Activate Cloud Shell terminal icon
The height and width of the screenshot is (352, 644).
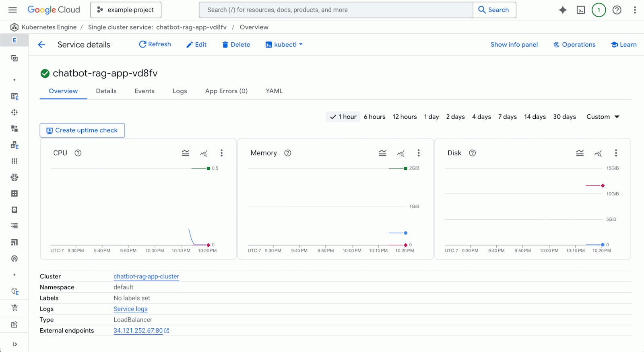tap(581, 10)
